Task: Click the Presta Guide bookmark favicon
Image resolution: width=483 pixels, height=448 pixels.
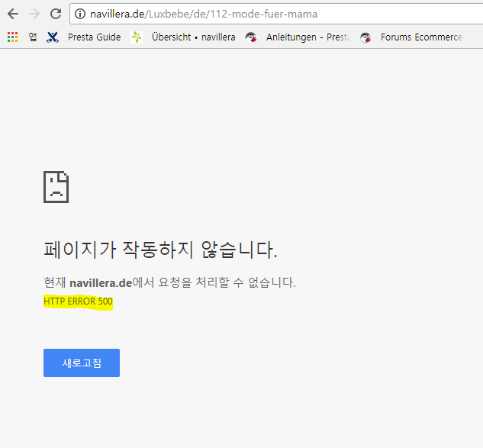Action: (x=53, y=37)
